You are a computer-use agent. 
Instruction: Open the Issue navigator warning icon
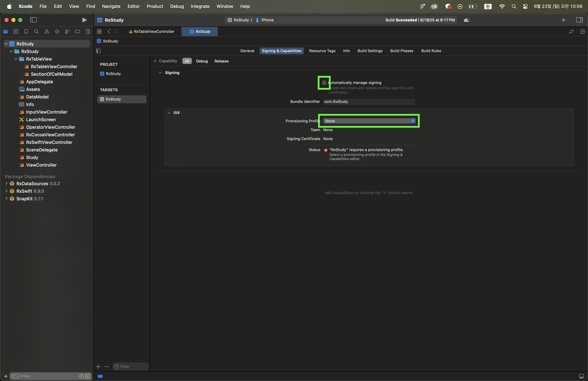click(47, 31)
